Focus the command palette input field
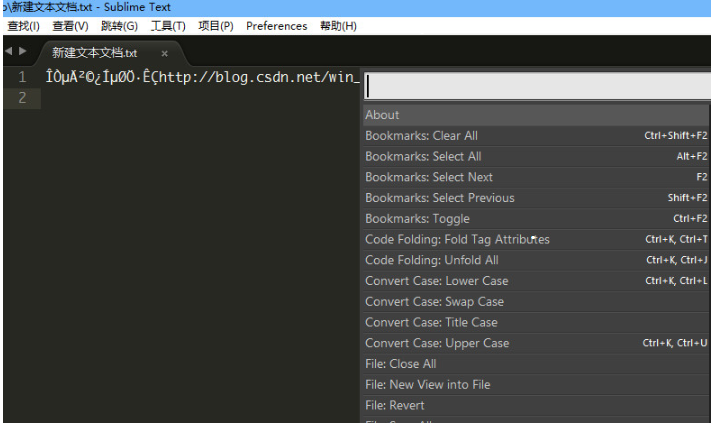 pyautogui.click(x=537, y=86)
